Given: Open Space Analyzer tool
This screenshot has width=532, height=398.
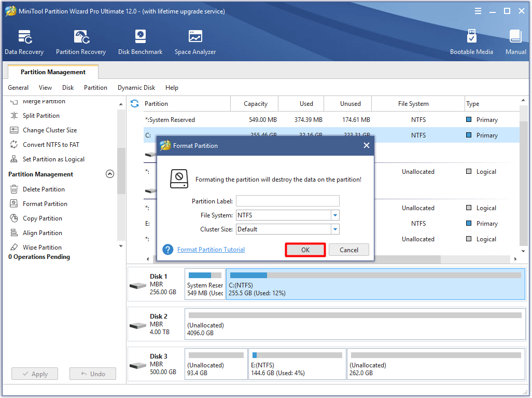Looking at the screenshot, I should [195, 42].
